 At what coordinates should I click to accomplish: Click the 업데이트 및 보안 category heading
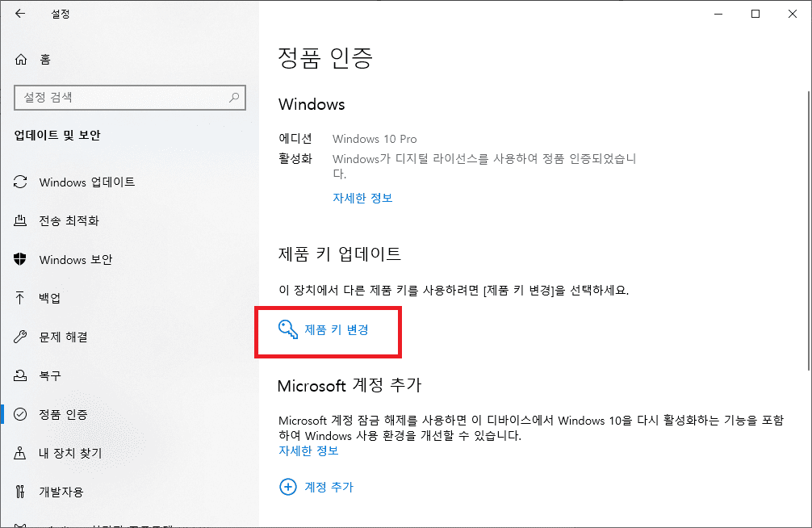(x=57, y=136)
